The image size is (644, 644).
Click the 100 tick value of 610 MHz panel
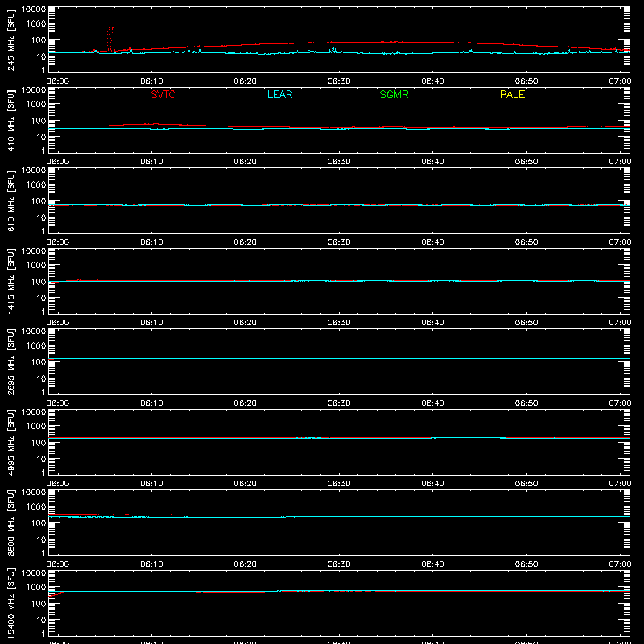(x=39, y=201)
